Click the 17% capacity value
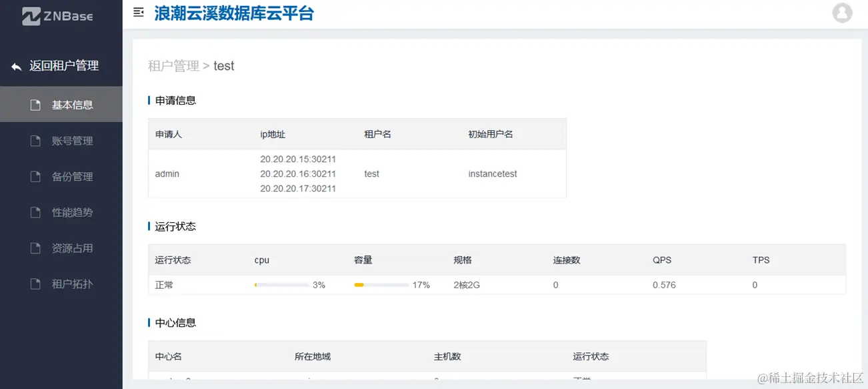The width and height of the screenshot is (868, 389). (x=421, y=285)
